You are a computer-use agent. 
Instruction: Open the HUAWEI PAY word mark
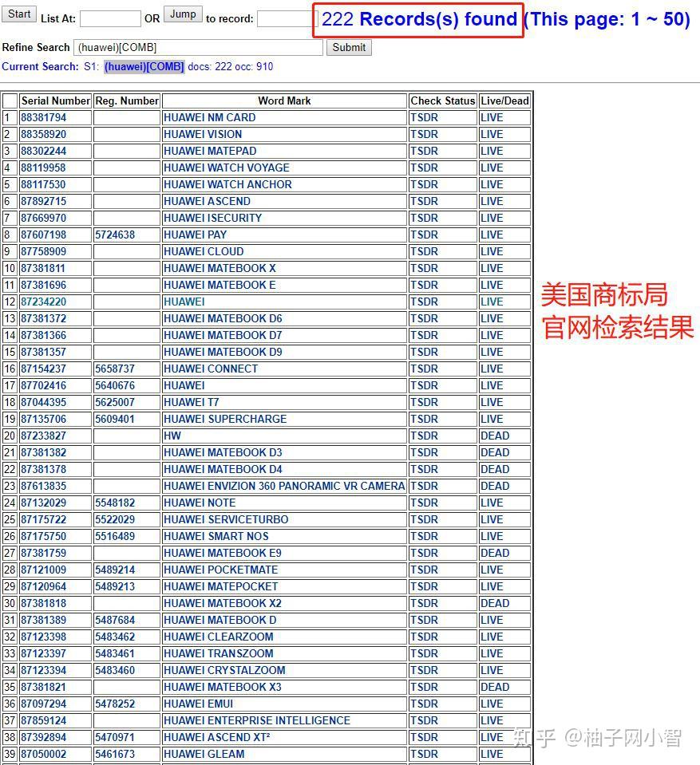tap(195, 235)
